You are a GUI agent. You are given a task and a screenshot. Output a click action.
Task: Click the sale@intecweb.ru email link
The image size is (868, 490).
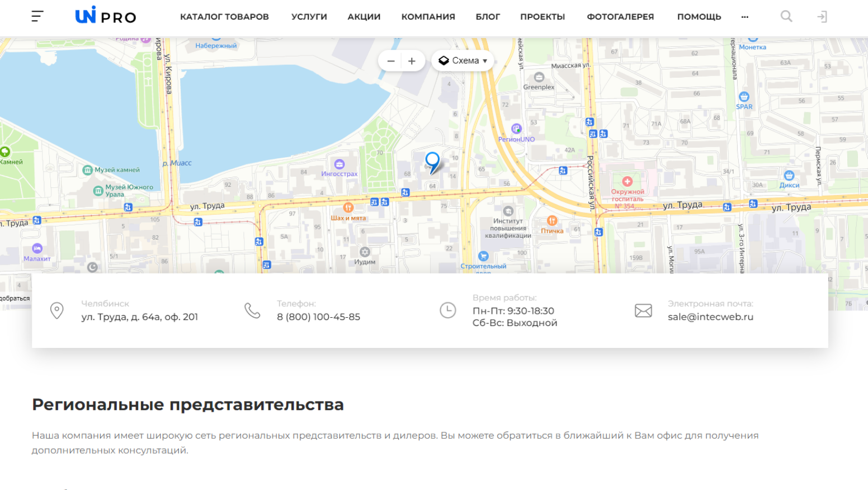(710, 317)
